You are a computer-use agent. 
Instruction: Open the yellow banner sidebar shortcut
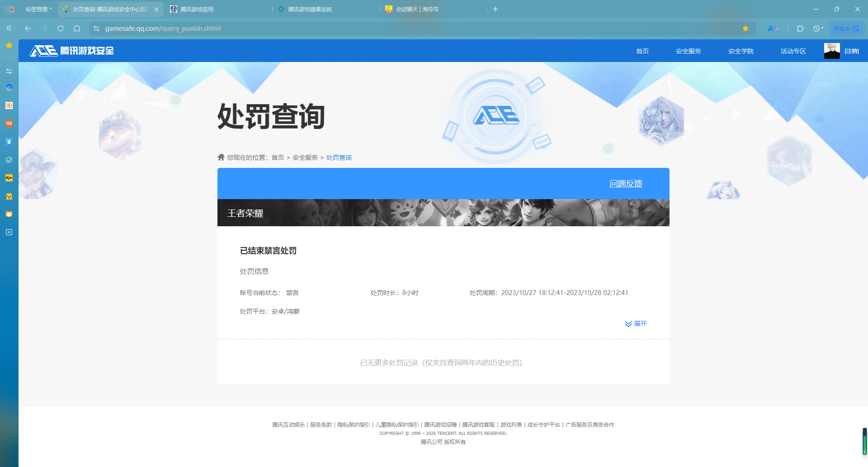pyautogui.click(x=9, y=178)
